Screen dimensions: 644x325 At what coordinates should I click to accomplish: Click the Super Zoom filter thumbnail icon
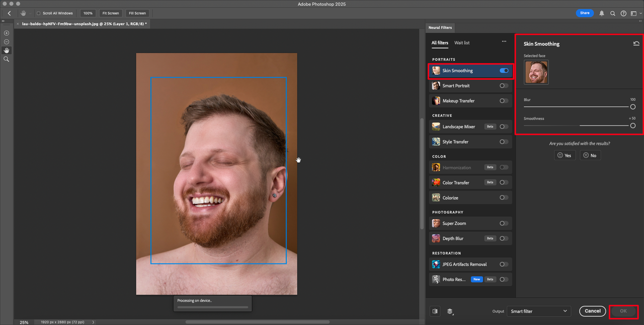pyautogui.click(x=436, y=224)
